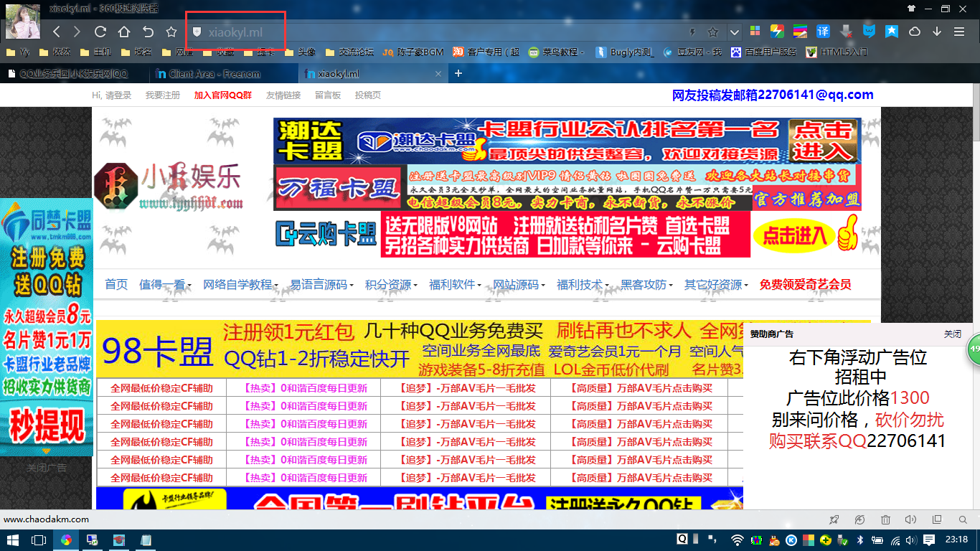The image size is (980, 551).
Task: Go to the browser home page icon
Action: click(x=124, y=32)
